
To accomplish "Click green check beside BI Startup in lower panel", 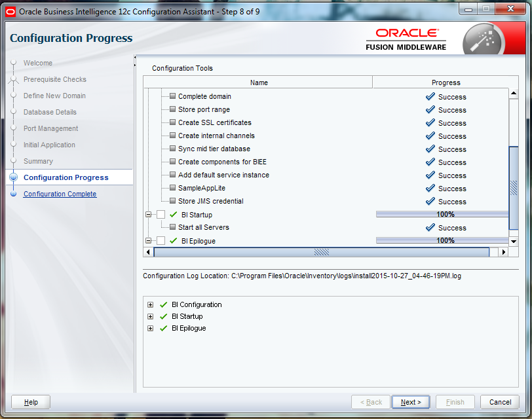I will [164, 317].
